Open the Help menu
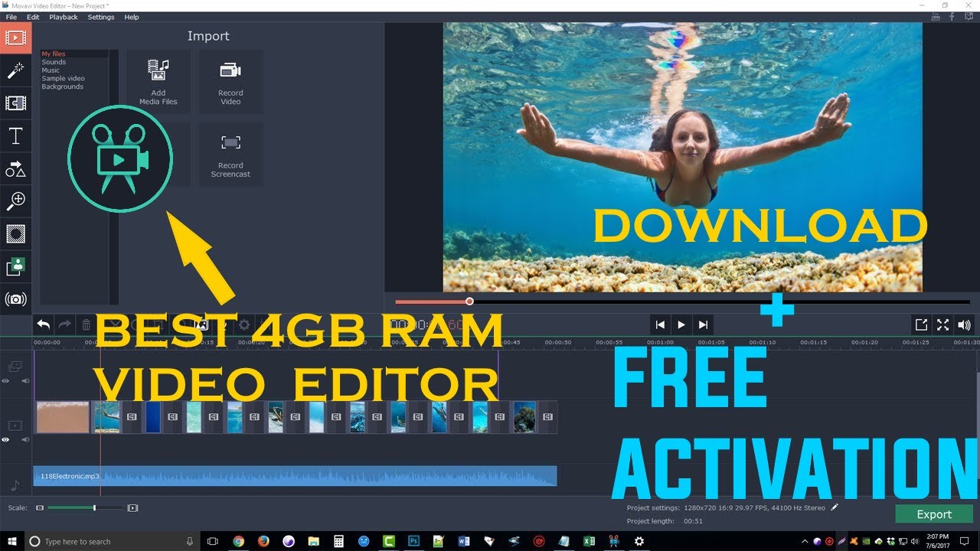 point(132,17)
